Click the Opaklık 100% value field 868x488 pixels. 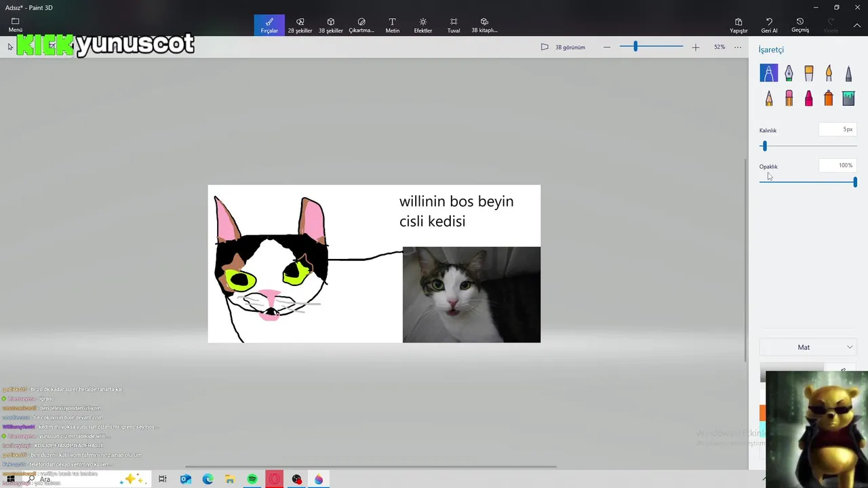837,165
